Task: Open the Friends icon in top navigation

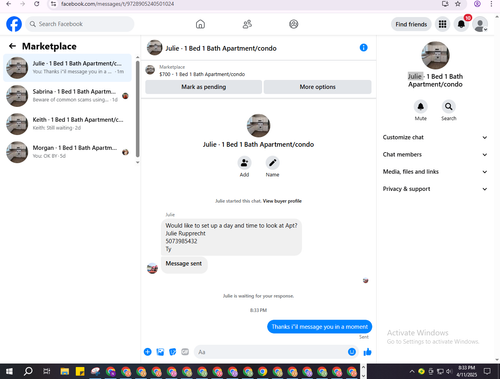Action: click(x=247, y=24)
